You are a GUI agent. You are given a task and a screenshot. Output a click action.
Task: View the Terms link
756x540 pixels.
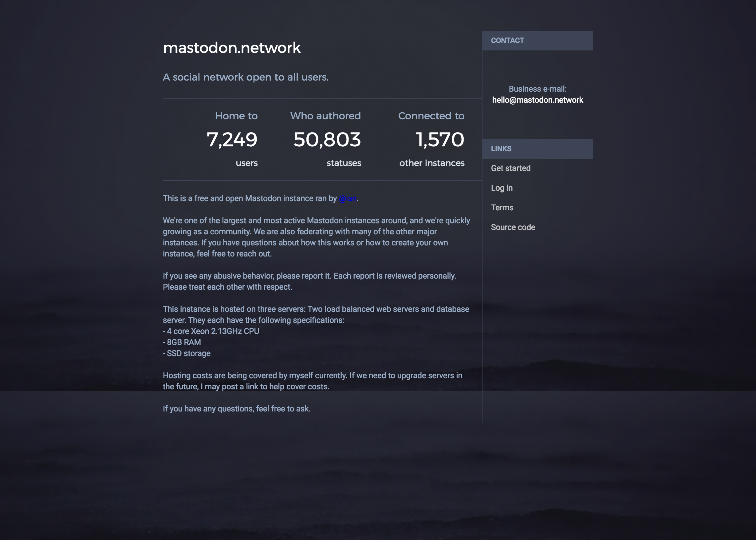coord(502,208)
